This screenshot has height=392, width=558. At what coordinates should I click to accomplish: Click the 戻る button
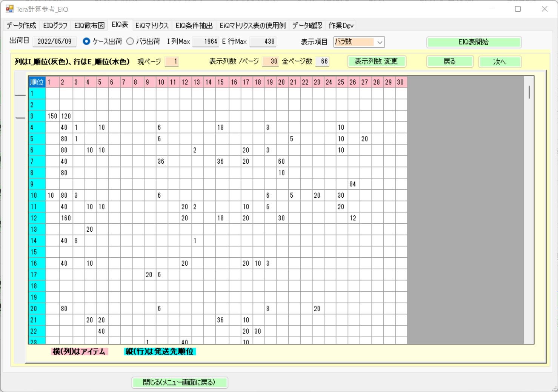tap(449, 61)
